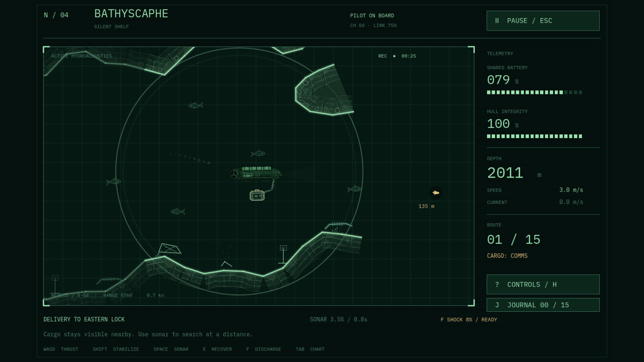Click the submarine vessel in the sonar view
This screenshot has width=644, height=362.
[x=256, y=173]
